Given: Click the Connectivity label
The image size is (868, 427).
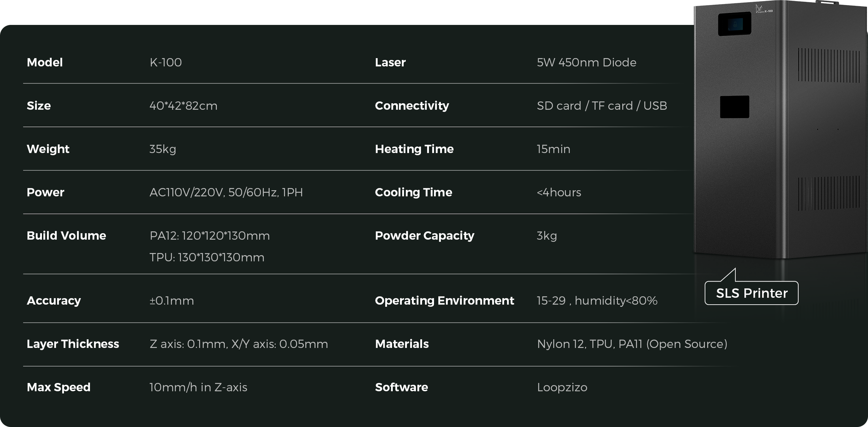Looking at the screenshot, I should coord(412,105).
